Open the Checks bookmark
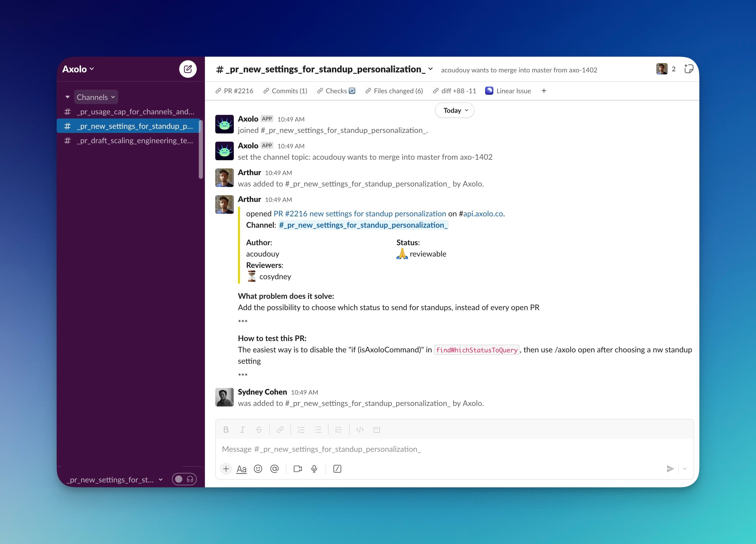 click(336, 91)
